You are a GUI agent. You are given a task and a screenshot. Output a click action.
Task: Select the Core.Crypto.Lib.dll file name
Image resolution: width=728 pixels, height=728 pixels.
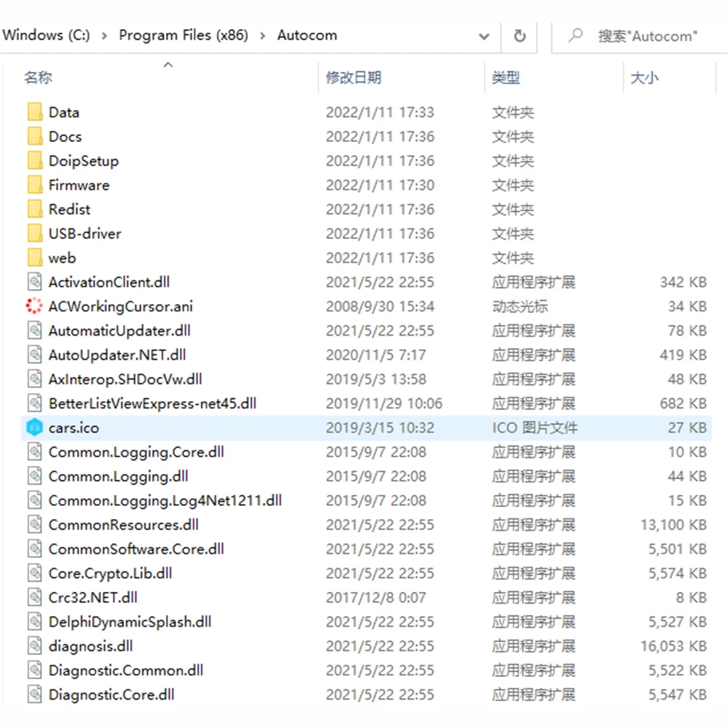point(111,574)
